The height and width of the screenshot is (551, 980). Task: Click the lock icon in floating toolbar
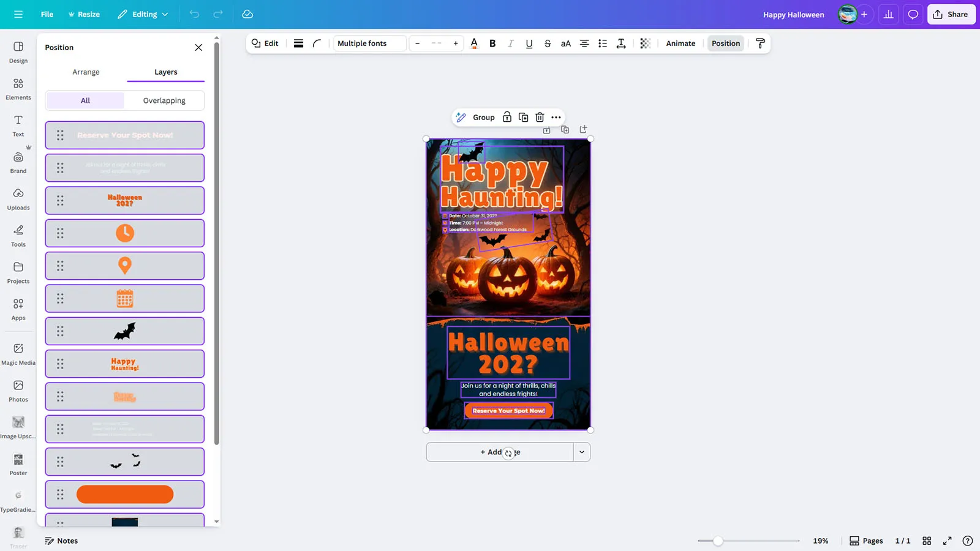coord(507,118)
